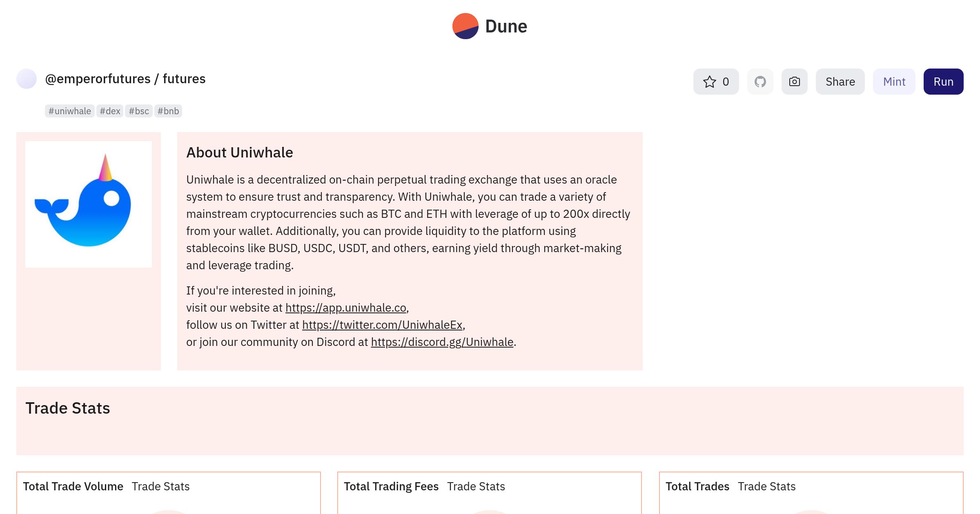Run the dashboard queries
The height and width of the screenshot is (514, 980).
pyautogui.click(x=943, y=82)
